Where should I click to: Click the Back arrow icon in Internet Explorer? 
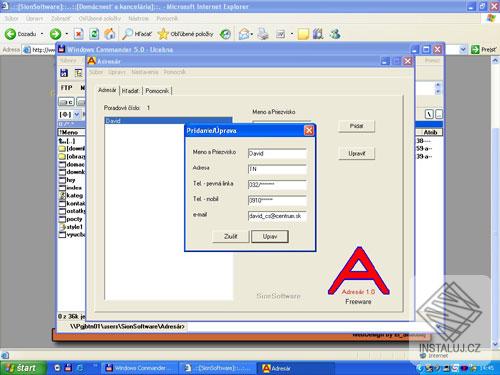(10, 34)
